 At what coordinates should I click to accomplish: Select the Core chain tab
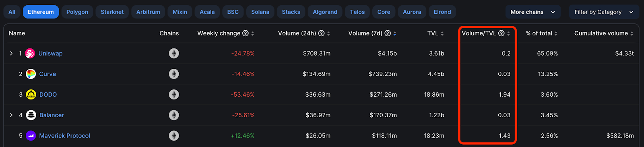(384, 12)
